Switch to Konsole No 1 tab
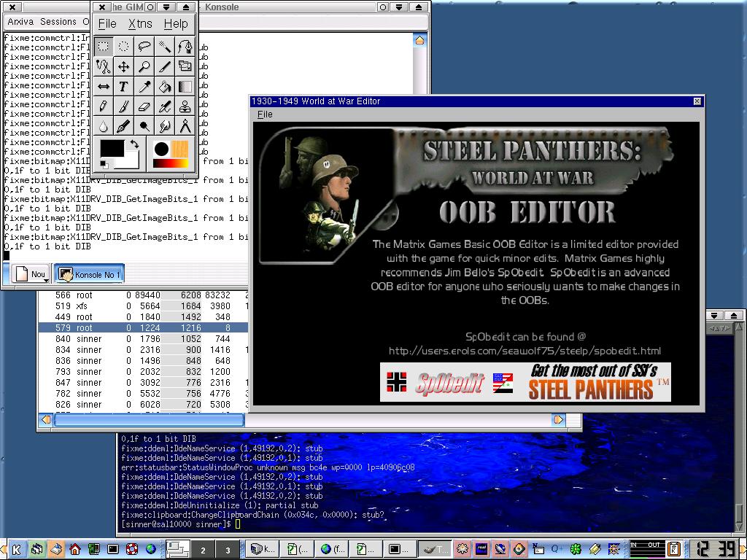747x560 pixels. pos(90,275)
